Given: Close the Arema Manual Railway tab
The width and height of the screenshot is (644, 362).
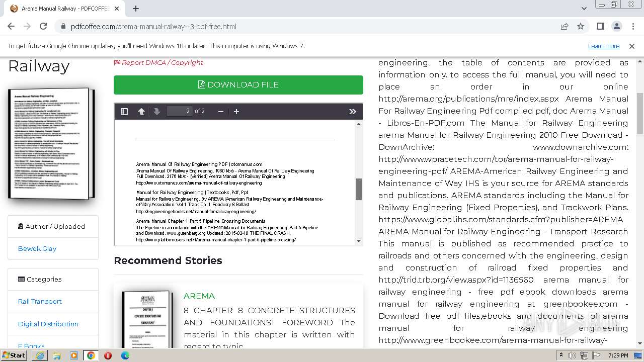Looking at the screenshot, I should point(117,9).
